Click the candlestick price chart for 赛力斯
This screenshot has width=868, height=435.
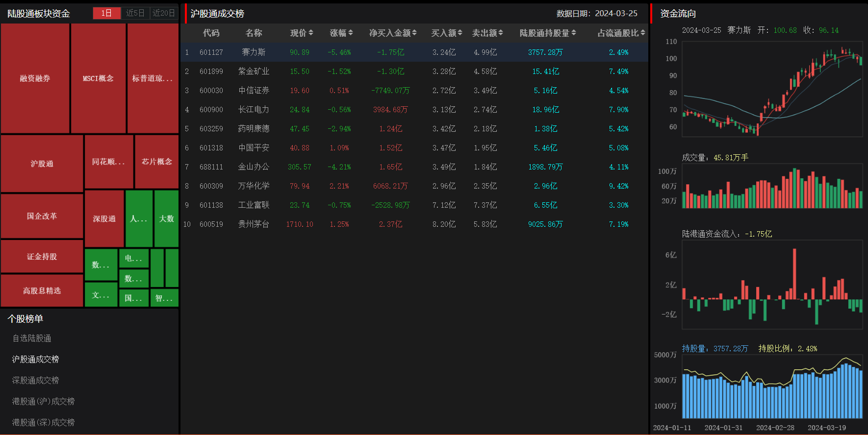click(x=772, y=89)
